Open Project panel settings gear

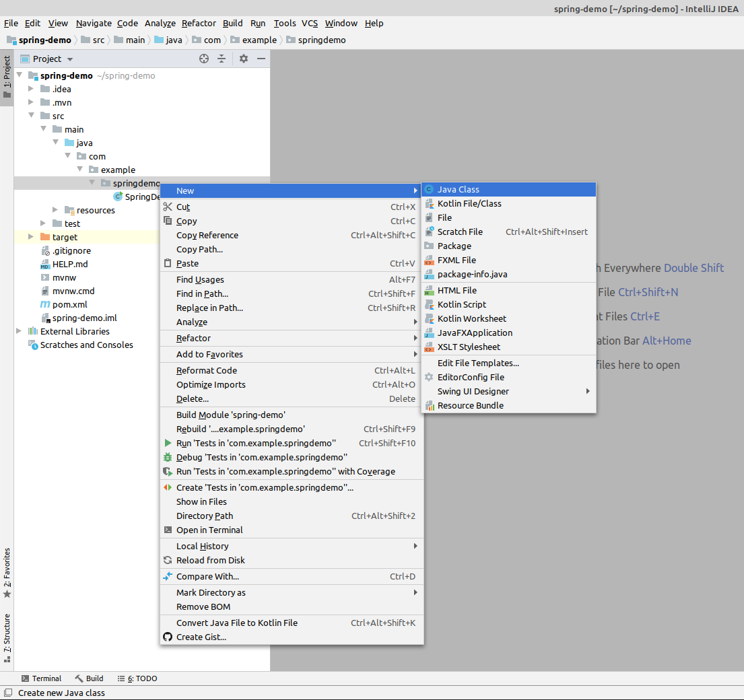(x=244, y=59)
